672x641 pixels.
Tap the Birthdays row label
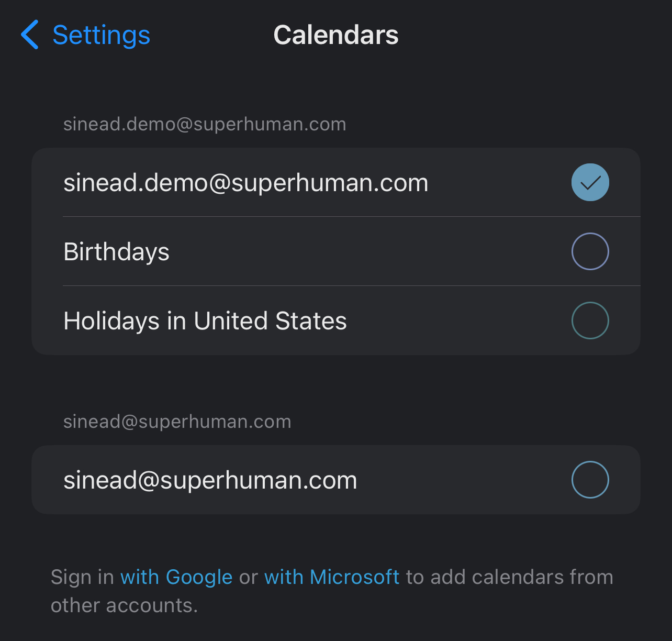click(116, 252)
